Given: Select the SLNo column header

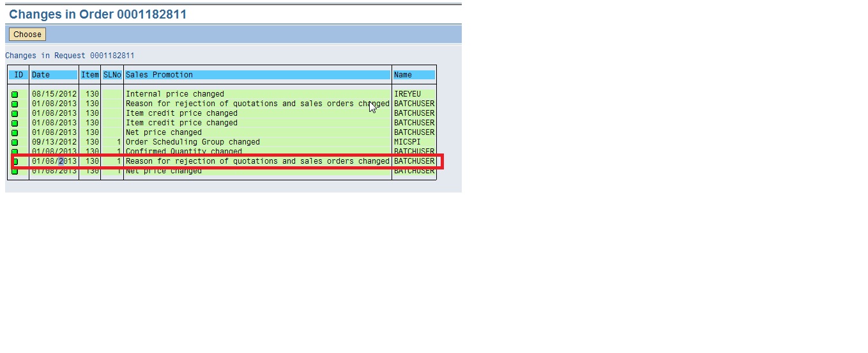Looking at the screenshot, I should tap(112, 75).
